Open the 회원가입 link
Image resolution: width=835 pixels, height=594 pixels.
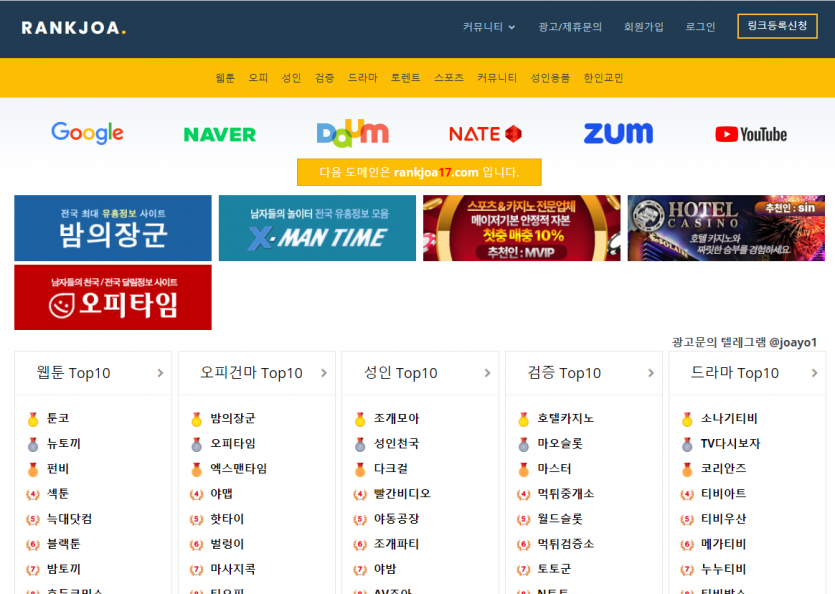tap(643, 27)
